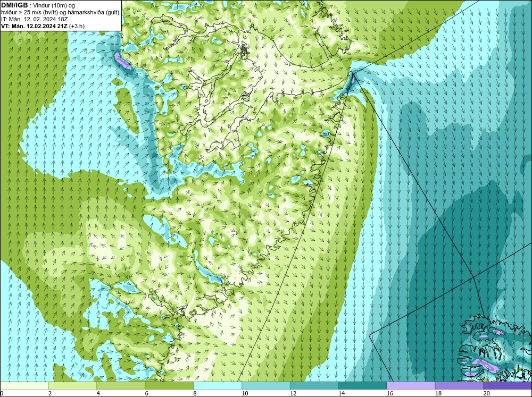Select the above-20 m/s dark purple legend swatch
The height and width of the screenshot is (397, 532).
[508, 385]
